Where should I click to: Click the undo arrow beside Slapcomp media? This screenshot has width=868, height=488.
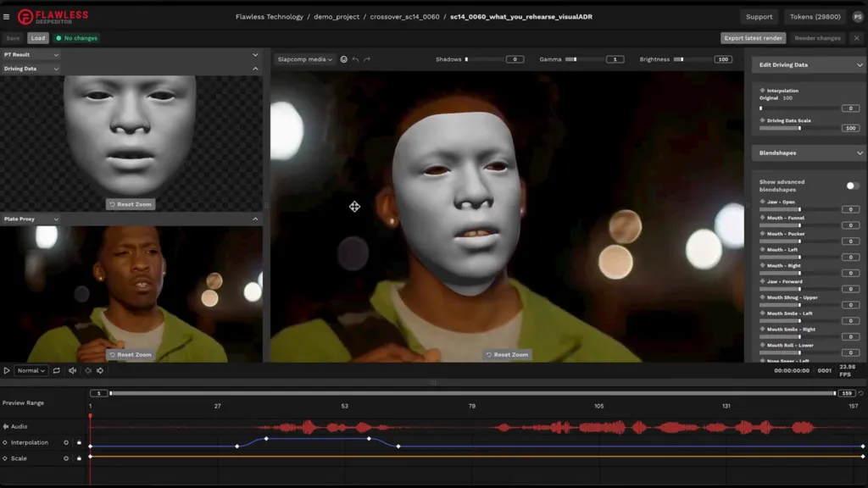point(355,59)
